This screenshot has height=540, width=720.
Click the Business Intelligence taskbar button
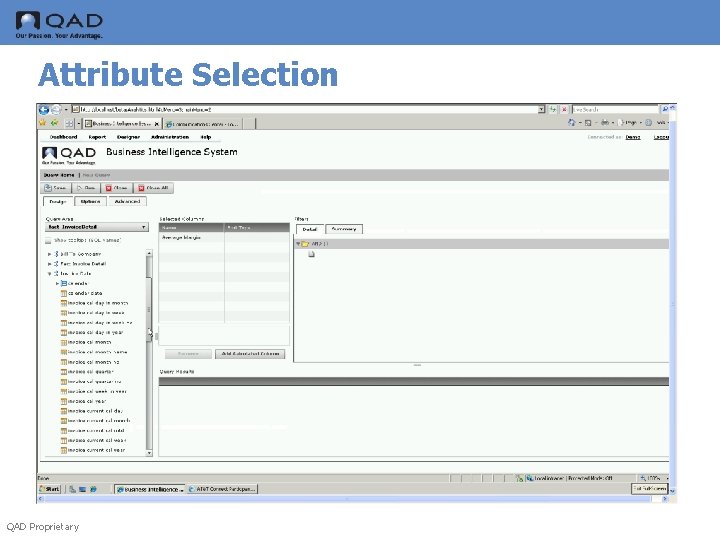click(150, 489)
